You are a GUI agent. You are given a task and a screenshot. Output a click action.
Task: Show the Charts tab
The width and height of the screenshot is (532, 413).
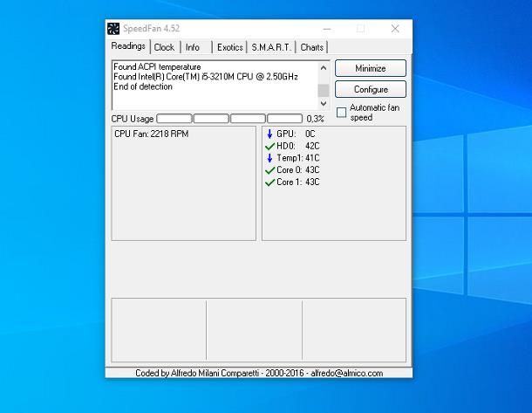point(312,47)
